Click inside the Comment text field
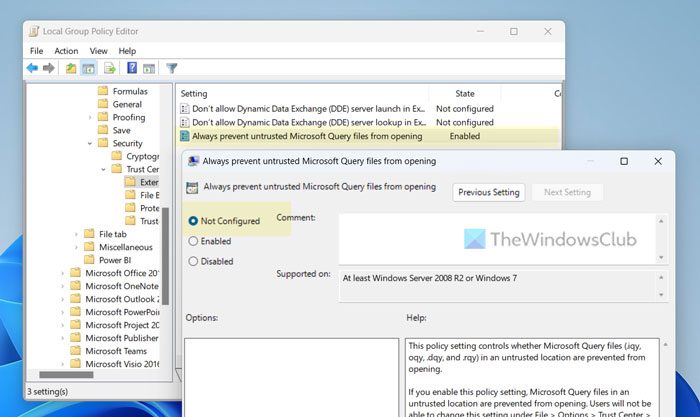700x417 pixels. pyautogui.click(x=497, y=239)
